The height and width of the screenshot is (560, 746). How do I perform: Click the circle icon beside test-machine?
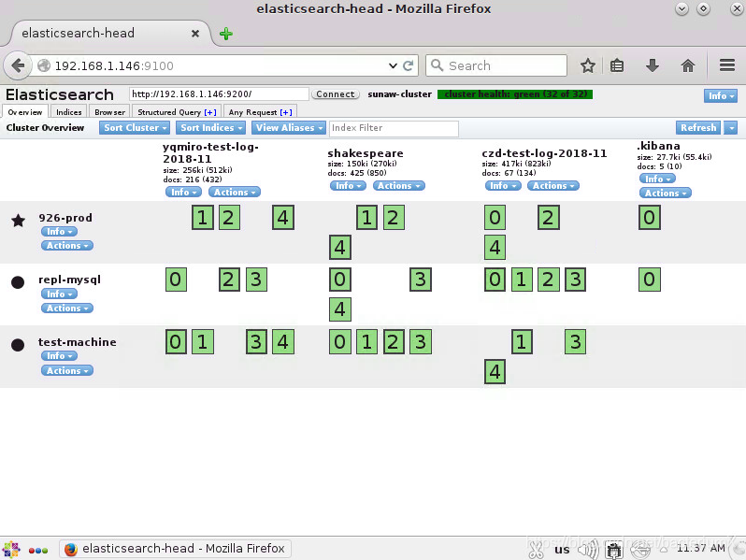pyautogui.click(x=18, y=344)
